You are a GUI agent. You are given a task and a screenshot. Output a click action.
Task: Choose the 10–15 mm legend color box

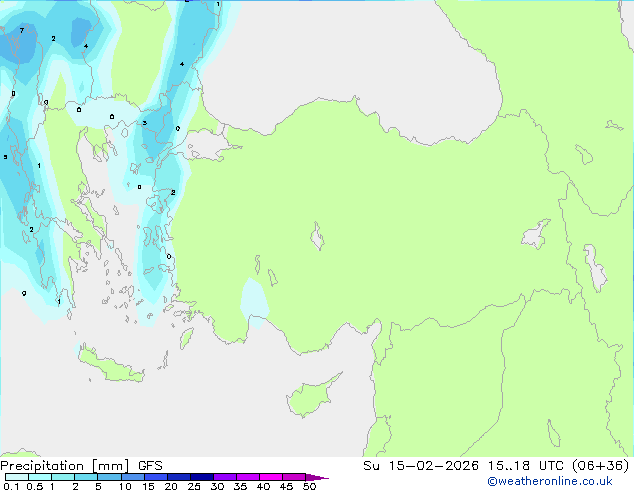(x=133, y=477)
